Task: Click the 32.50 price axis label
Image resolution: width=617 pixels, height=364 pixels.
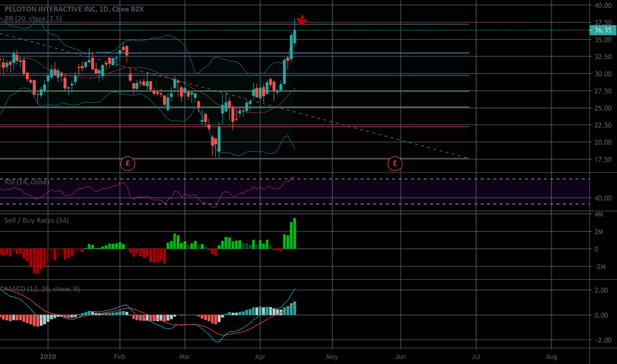Action: pos(603,57)
